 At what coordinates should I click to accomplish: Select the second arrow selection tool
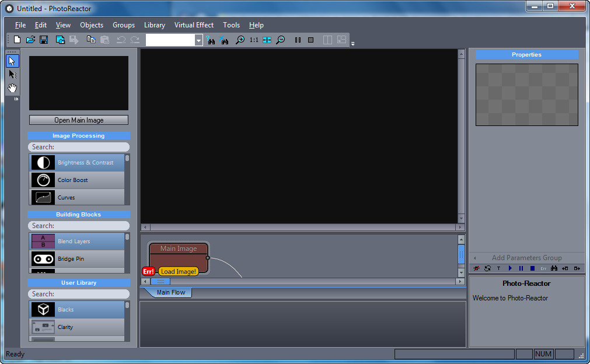coord(12,74)
